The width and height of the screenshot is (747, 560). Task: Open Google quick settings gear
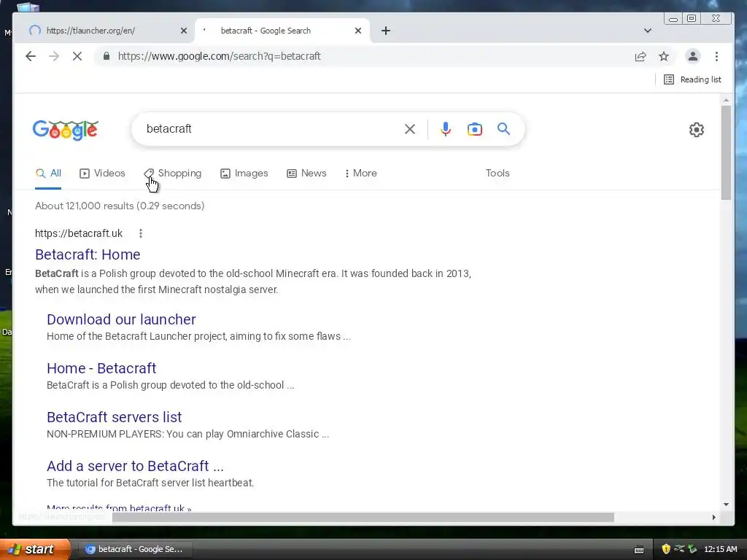pyautogui.click(x=697, y=130)
